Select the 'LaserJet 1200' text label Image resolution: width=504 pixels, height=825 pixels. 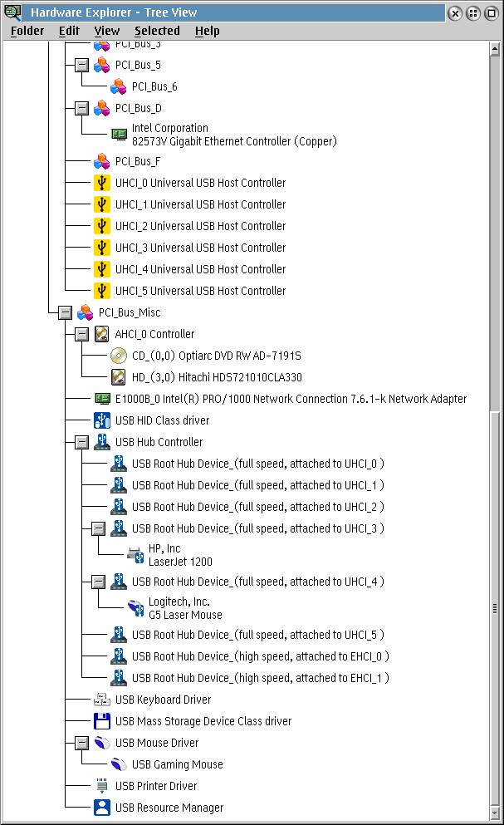point(180,562)
